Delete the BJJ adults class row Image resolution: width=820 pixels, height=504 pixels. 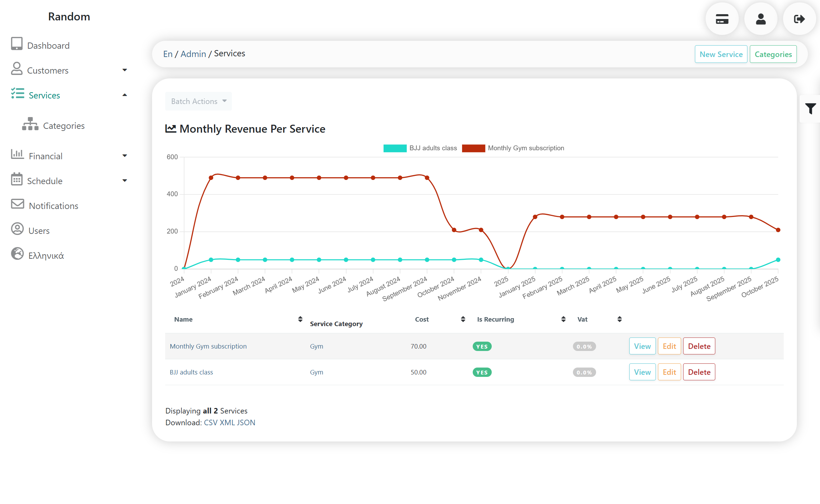click(x=699, y=372)
